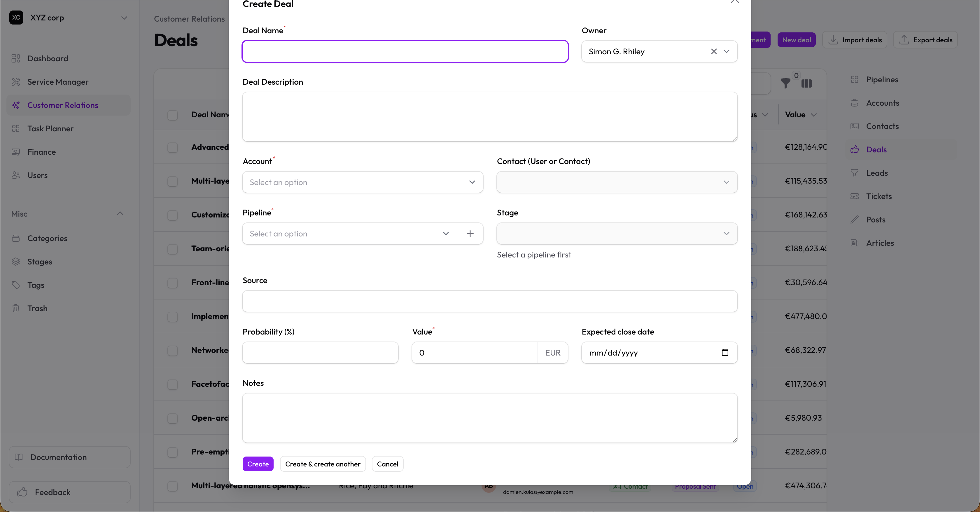The width and height of the screenshot is (980, 512).
Task: Click the Feedback thumbs-up icon
Action: click(22, 492)
